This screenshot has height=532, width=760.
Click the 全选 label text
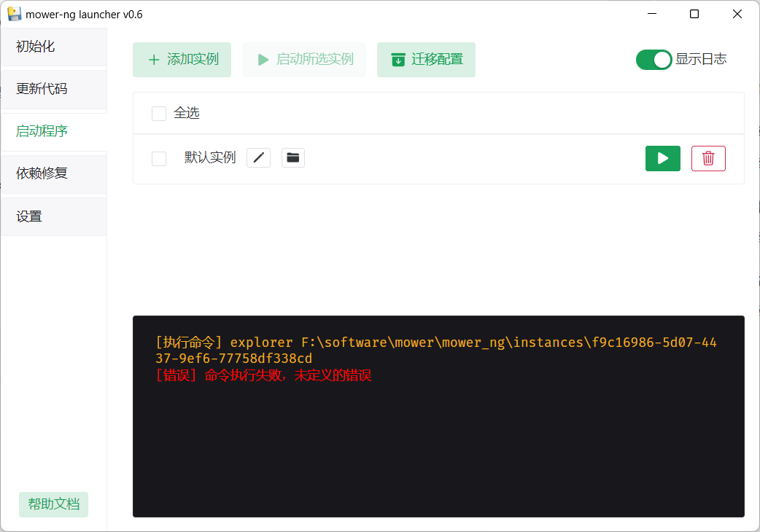coord(187,113)
